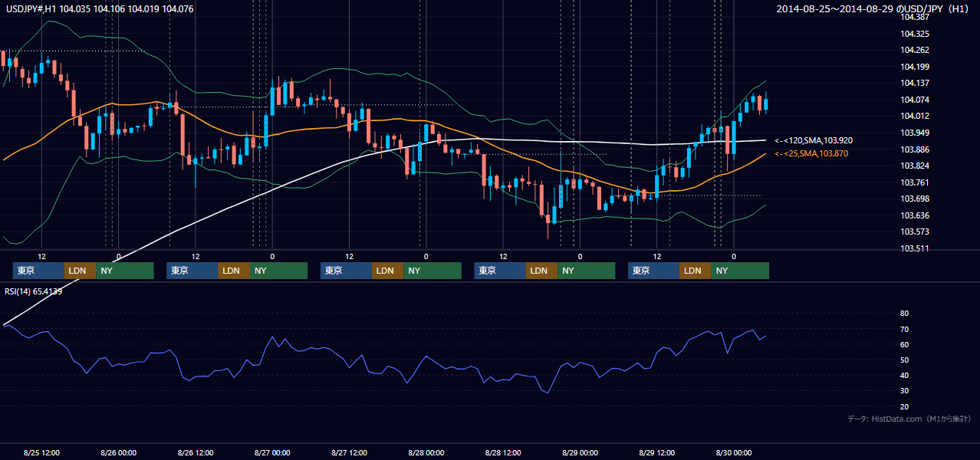This screenshot has height=460, width=980.
Task: Select the 8/30 00:00 time axis label
Action: tap(734, 452)
